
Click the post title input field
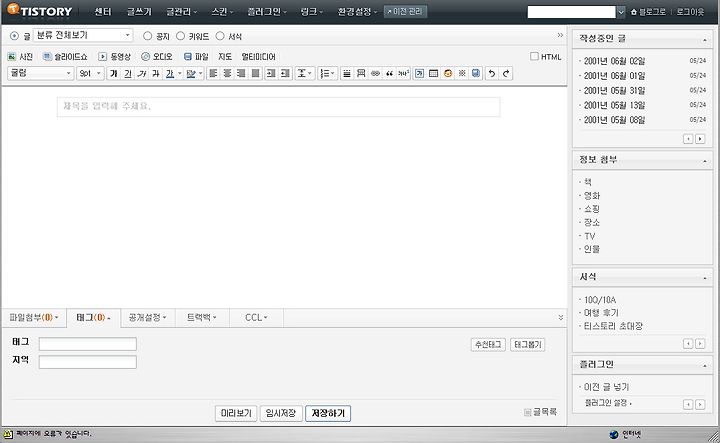click(x=278, y=107)
